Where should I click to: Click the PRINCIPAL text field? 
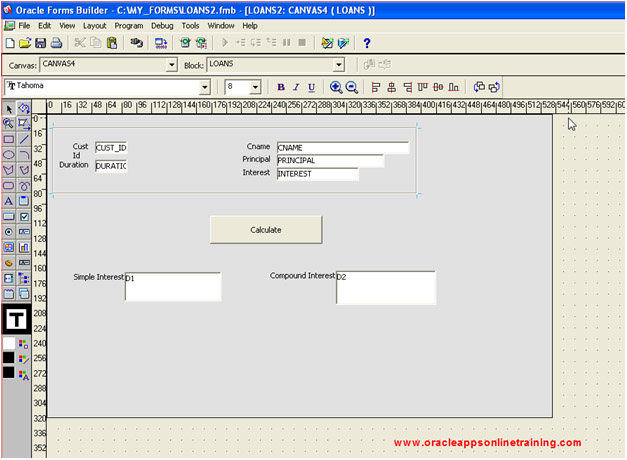click(329, 160)
